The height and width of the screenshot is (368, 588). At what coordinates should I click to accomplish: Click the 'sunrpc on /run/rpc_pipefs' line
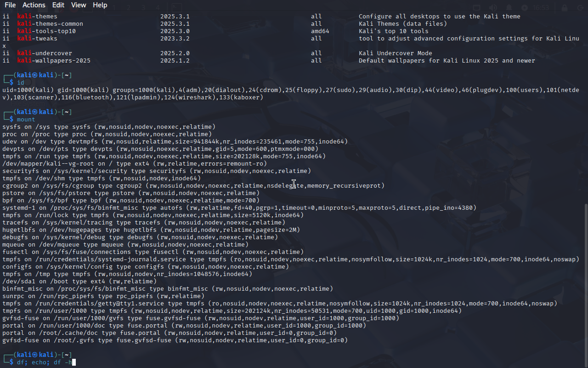pyautogui.click(x=103, y=296)
